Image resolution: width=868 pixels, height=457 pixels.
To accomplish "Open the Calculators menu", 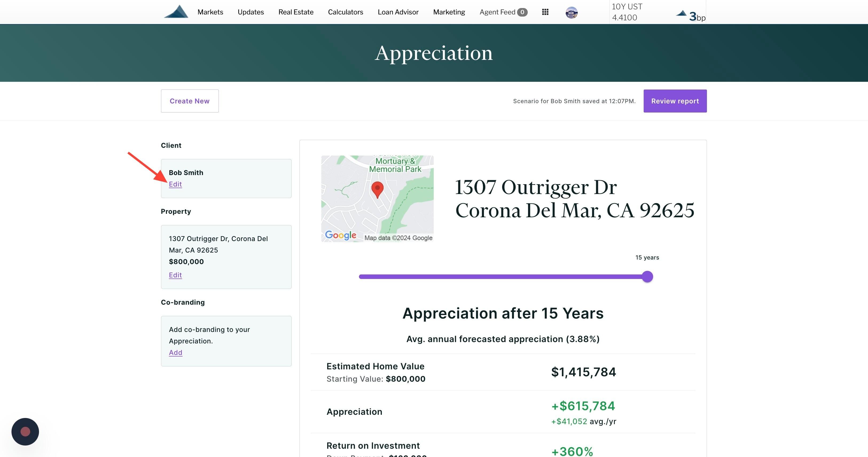I will click(x=345, y=12).
